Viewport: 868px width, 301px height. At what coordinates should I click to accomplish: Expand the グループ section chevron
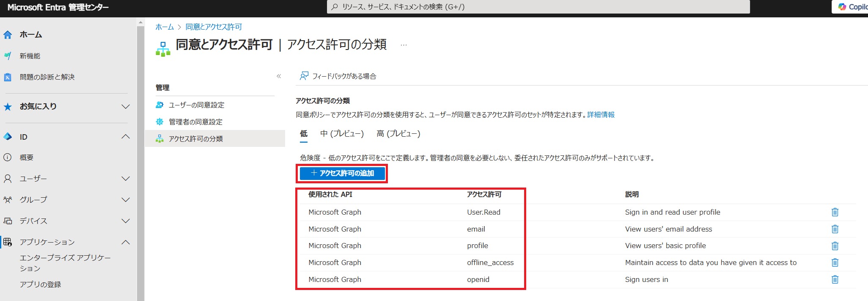click(x=126, y=200)
